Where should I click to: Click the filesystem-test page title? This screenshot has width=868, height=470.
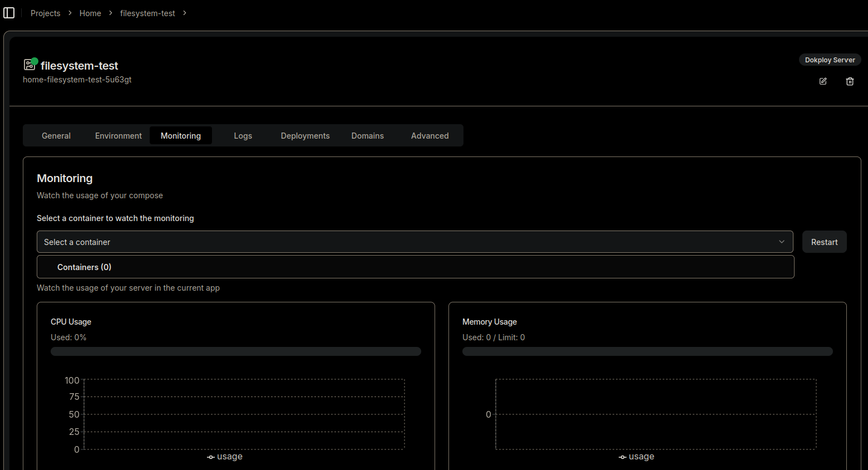pos(80,66)
